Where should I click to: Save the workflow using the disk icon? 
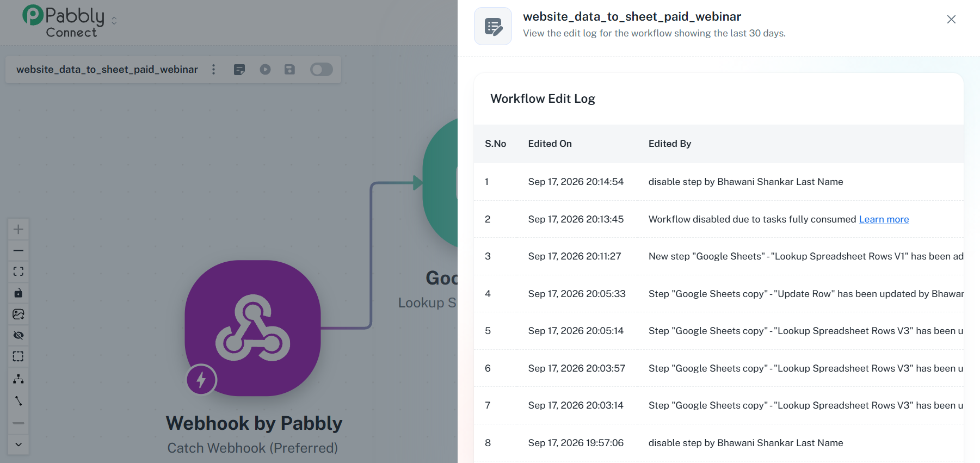289,69
